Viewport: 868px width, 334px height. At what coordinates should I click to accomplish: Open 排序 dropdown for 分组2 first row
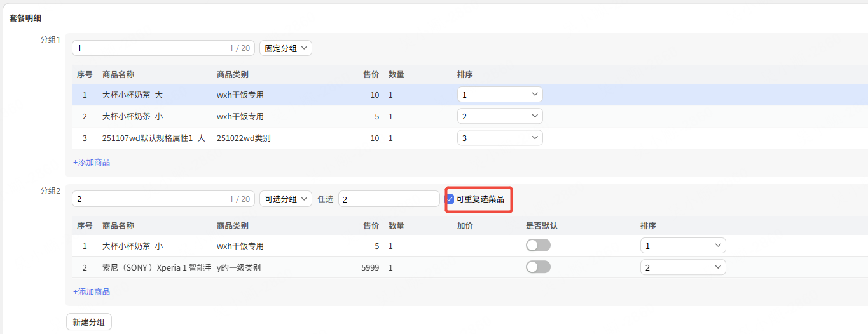point(682,246)
